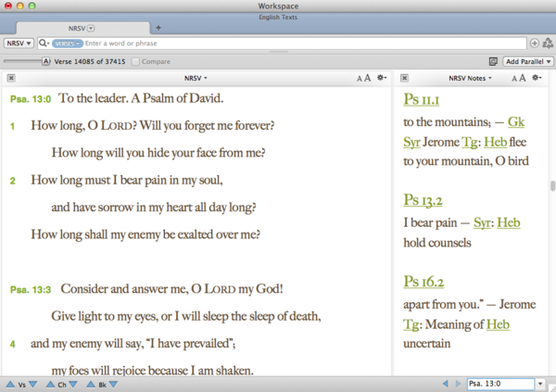
Task: Open the NRSV Notes pane title dropdown
Action: 470,78
